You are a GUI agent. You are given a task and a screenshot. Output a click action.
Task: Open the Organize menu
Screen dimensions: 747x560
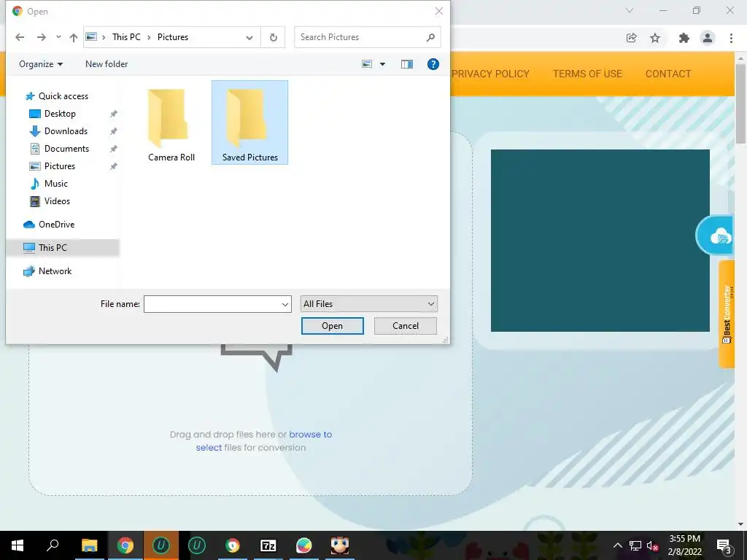tap(41, 64)
